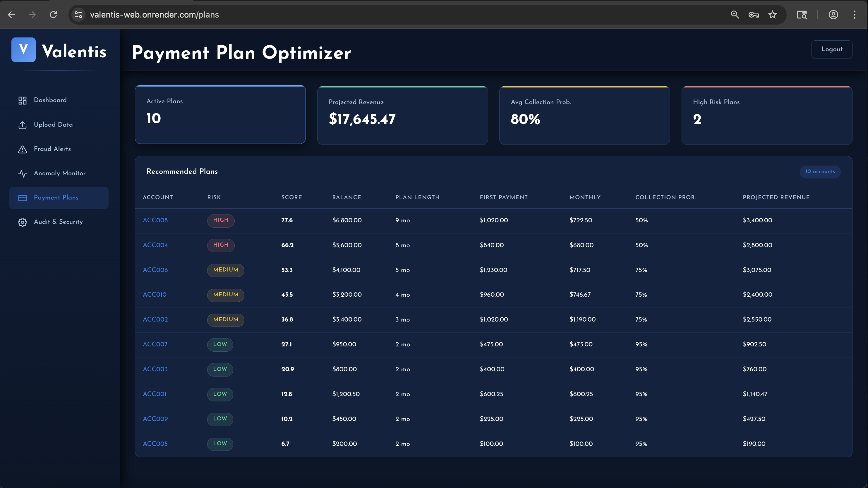Image resolution: width=868 pixels, height=488 pixels.
Task: Open the Upload Data sidebar item
Action: pyautogui.click(x=53, y=125)
